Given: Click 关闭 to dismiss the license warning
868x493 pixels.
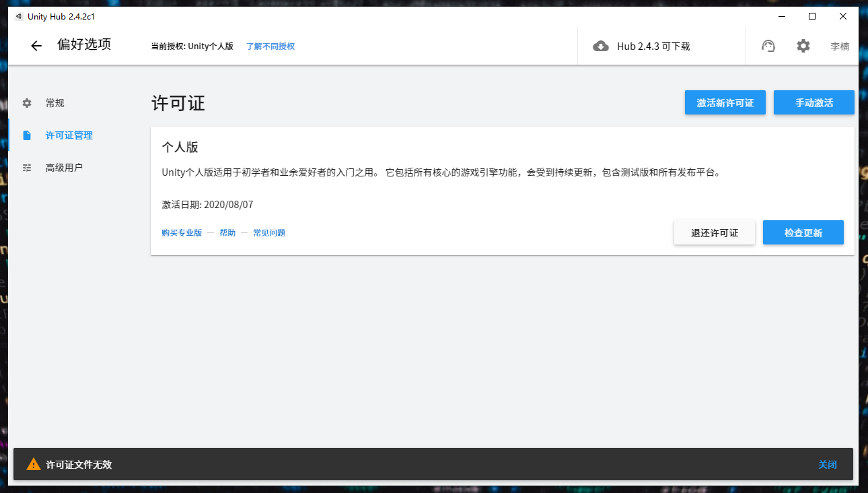Looking at the screenshot, I should point(828,464).
